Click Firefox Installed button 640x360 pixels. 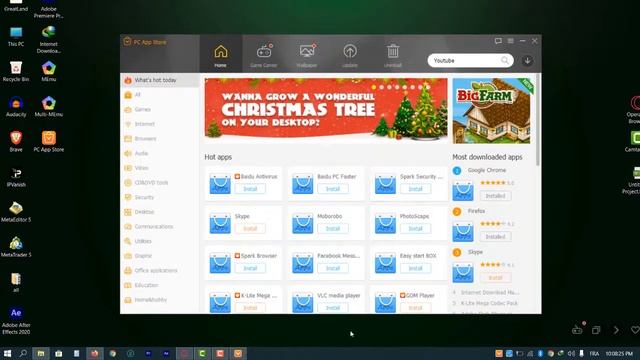tap(496, 237)
